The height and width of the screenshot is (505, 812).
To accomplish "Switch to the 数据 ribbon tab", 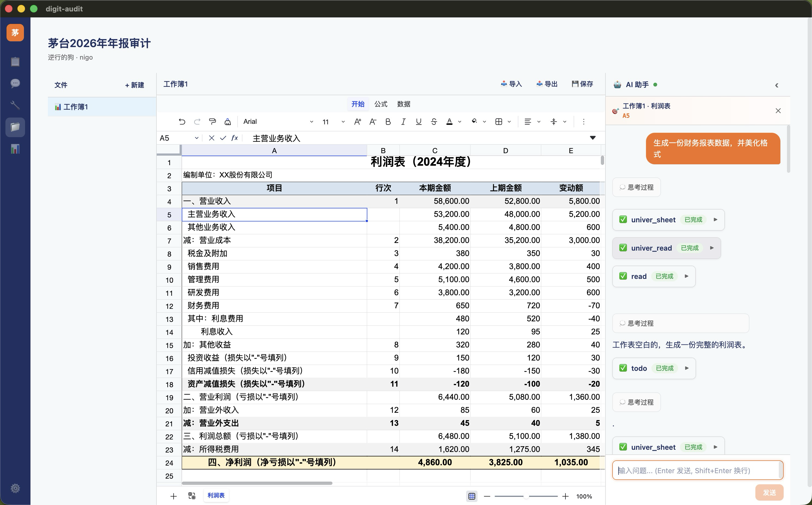I will point(404,104).
